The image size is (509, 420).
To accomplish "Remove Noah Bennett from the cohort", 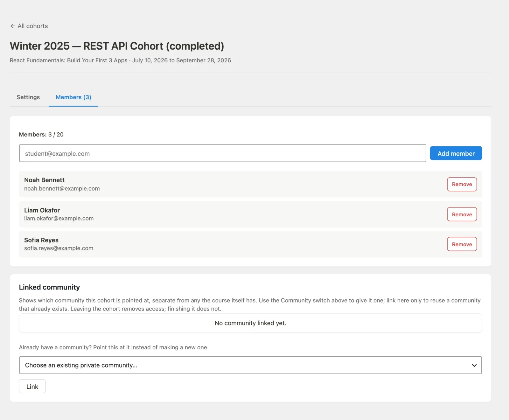I will click(x=462, y=184).
